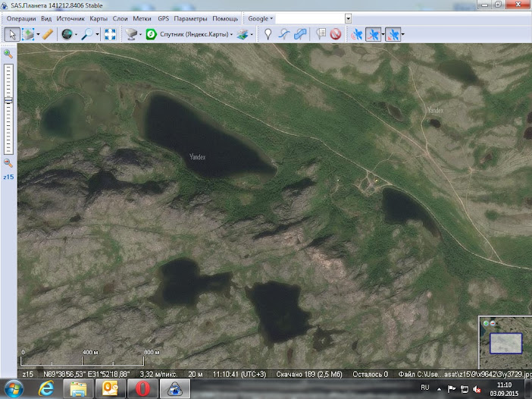Viewport: 532px width, 399px height.
Task: Click the red hide-all-marks icon
Action: point(336,34)
